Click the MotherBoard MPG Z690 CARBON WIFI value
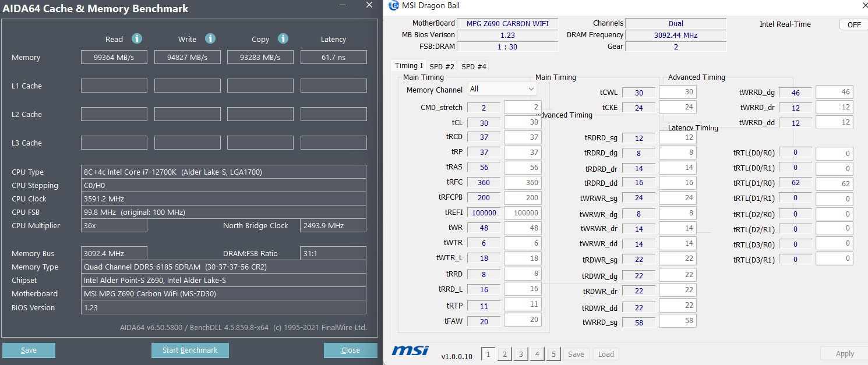 point(507,24)
